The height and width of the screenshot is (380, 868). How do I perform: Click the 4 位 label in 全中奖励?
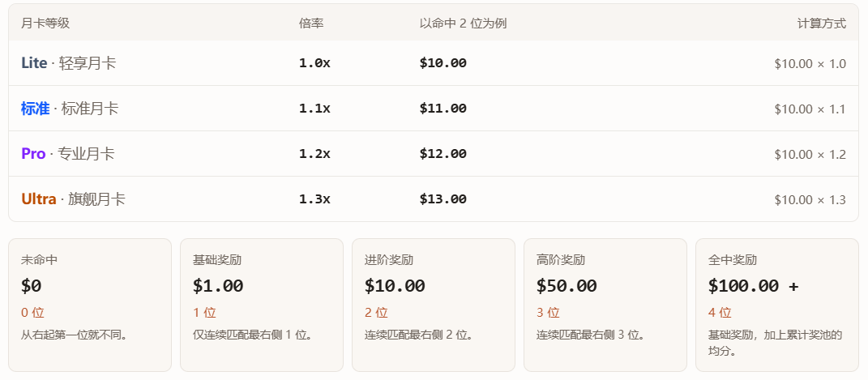click(x=720, y=313)
